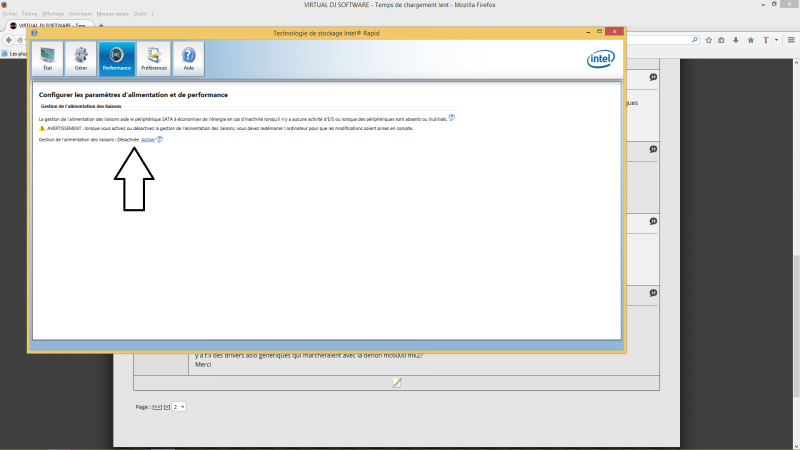Click Firefox page scrollbar up arrow

tap(796, 62)
